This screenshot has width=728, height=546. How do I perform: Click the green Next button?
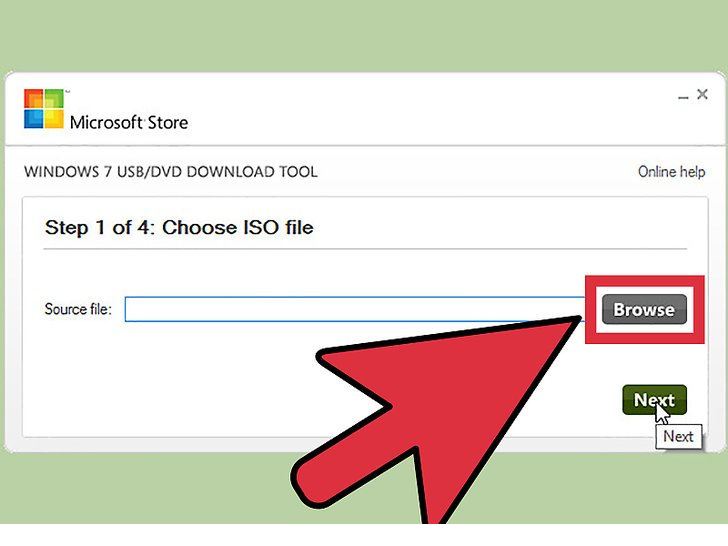pos(654,400)
